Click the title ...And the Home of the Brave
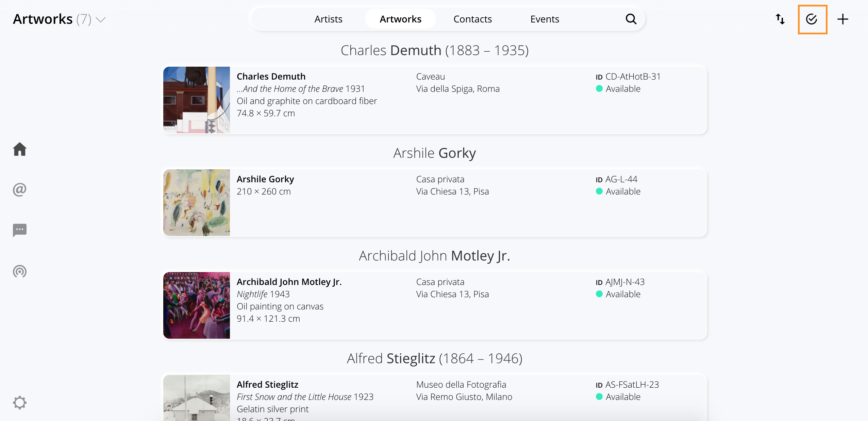Image resolution: width=868 pixels, height=421 pixels. [290, 89]
